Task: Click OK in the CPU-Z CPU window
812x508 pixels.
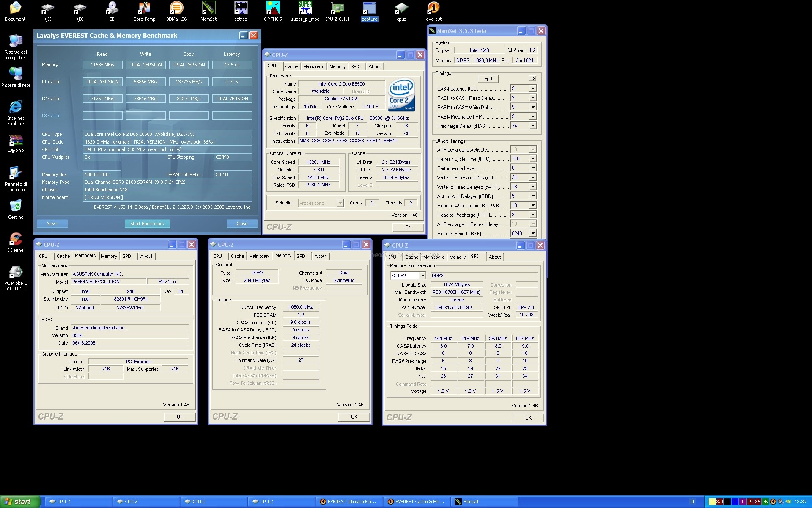Action: [408, 227]
